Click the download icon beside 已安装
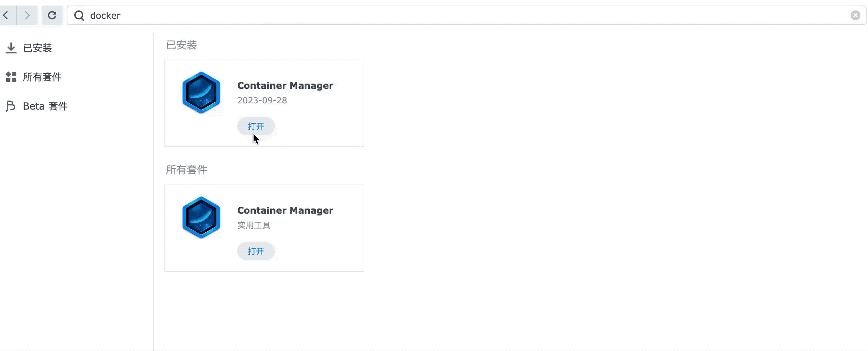 [11, 48]
